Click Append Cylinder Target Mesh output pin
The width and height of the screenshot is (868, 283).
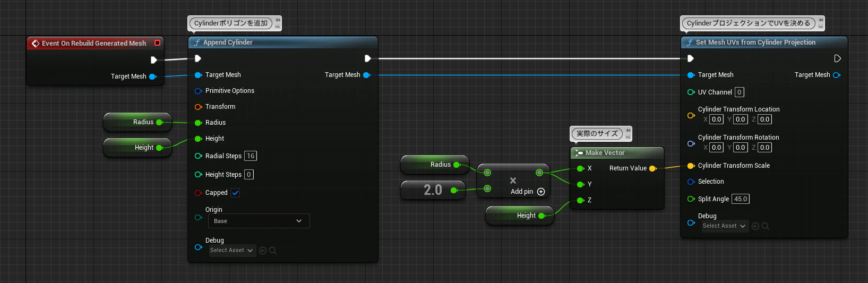367,75
